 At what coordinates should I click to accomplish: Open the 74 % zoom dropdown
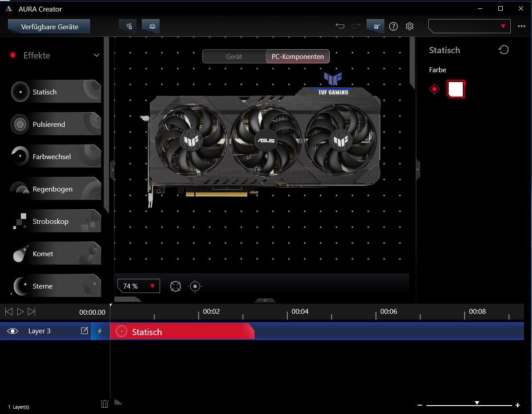click(x=139, y=286)
